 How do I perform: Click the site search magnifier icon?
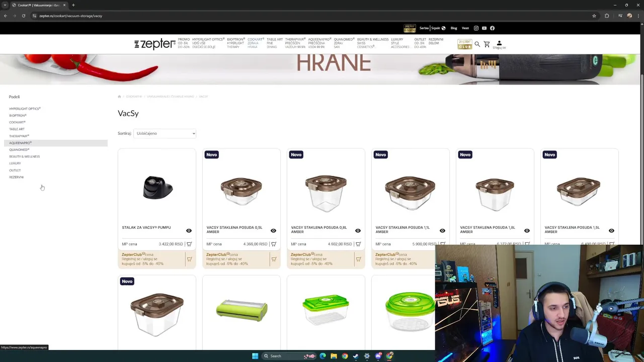477,44
